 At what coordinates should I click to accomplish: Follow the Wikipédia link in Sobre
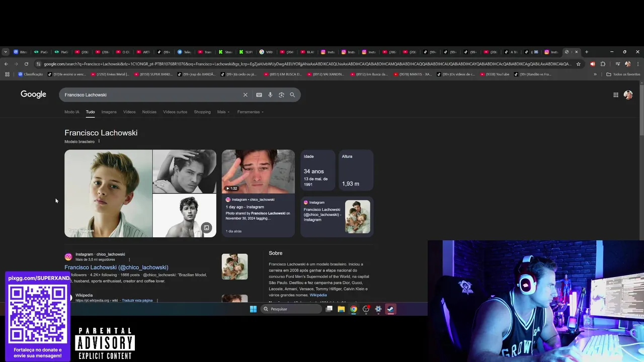[x=318, y=295]
